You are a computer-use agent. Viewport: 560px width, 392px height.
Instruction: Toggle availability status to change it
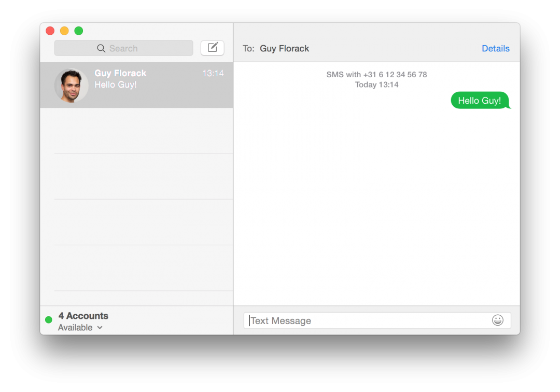tap(80, 327)
